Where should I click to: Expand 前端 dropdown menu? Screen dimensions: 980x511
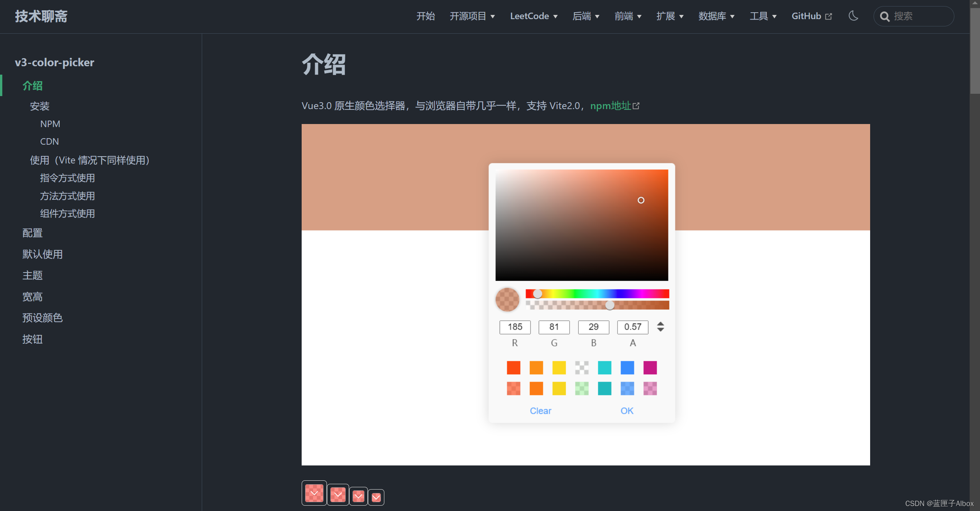coord(628,16)
